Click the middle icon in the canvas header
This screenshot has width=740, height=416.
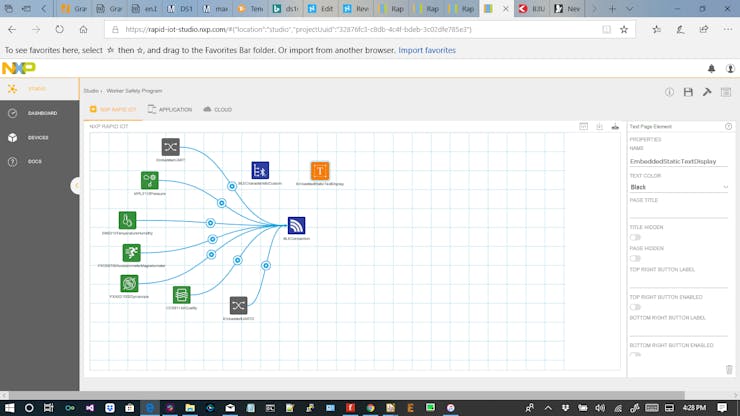click(599, 127)
